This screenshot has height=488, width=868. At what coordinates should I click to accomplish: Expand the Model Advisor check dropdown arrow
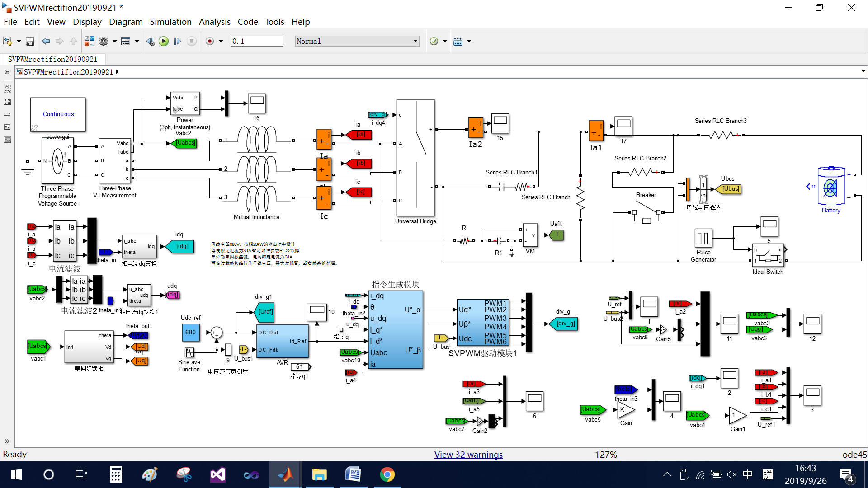coord(445,41)
